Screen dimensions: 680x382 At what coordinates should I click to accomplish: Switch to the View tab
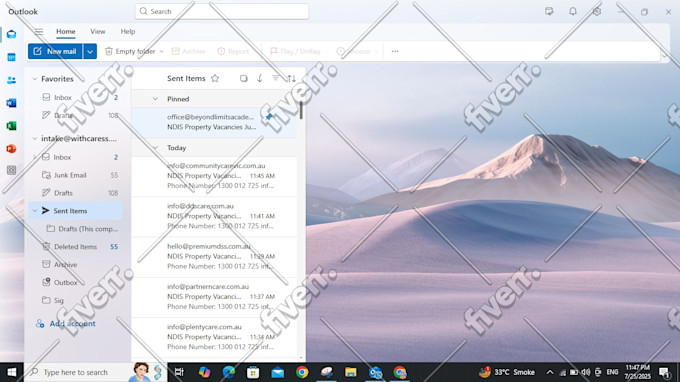coord(98,32)
